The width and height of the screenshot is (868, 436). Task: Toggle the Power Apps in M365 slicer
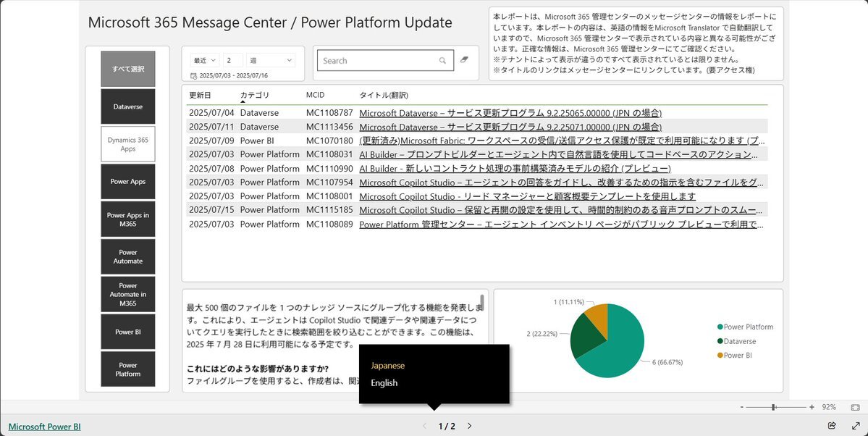128,219
